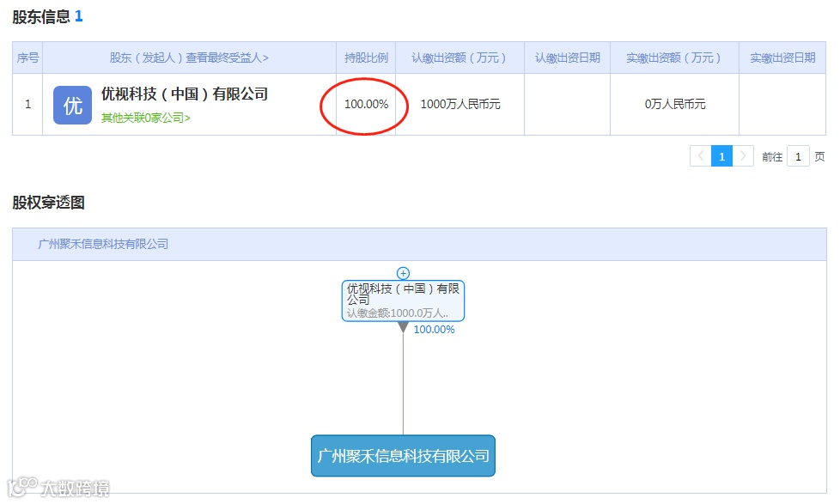Click the 股东信息 section heading

click(x=41, y=16)
